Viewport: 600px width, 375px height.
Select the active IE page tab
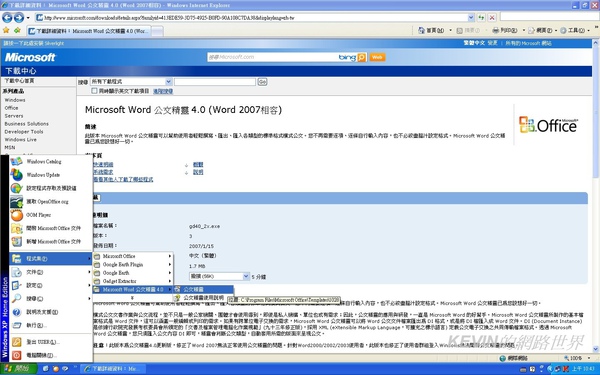tap(88, 31)
